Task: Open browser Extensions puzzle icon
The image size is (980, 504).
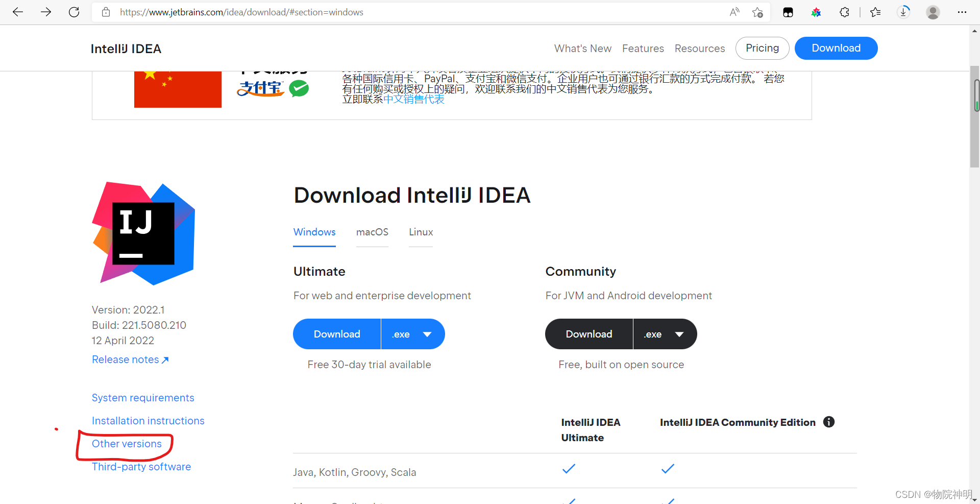Action: pyautogui.click(x=844, y=12)
